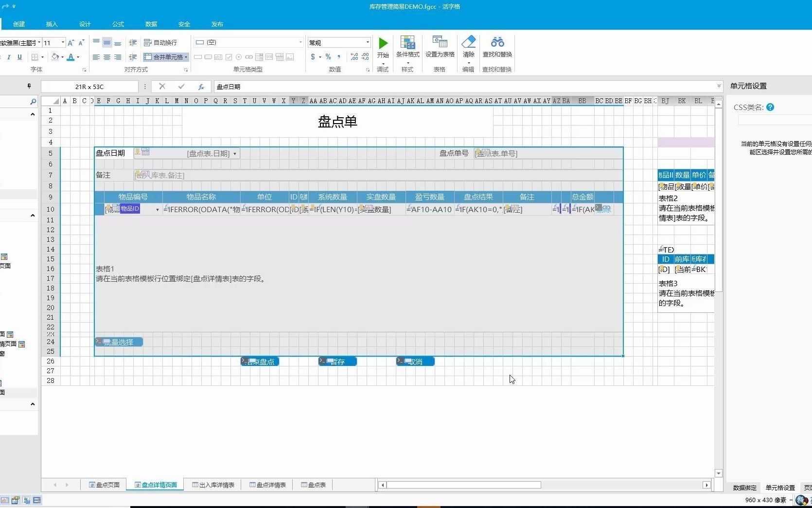812x508 pixels.
Task: Open the 创建 ribbon tab
Action: [19, 24]
